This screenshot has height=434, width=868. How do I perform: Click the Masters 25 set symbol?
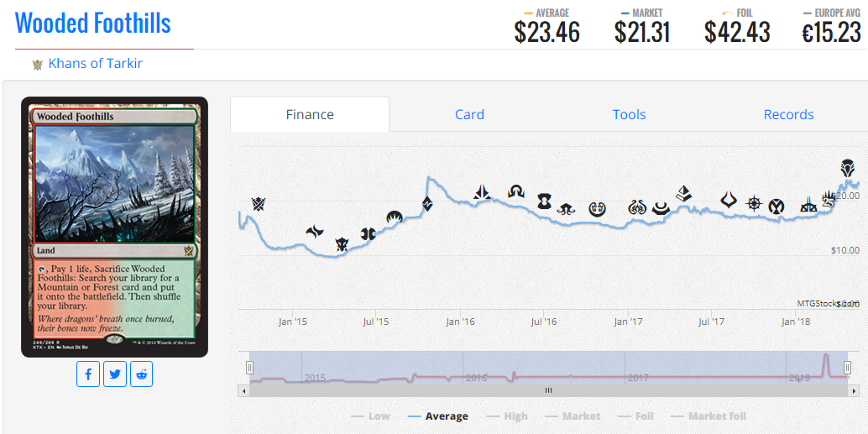pyautogui.click(x=829, y=199)
